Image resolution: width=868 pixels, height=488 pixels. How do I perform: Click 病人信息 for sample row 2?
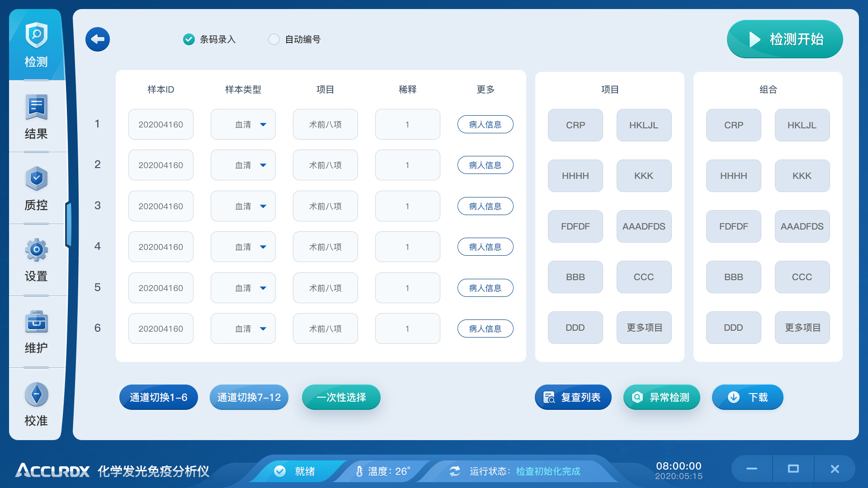click(x=485, y=165)
